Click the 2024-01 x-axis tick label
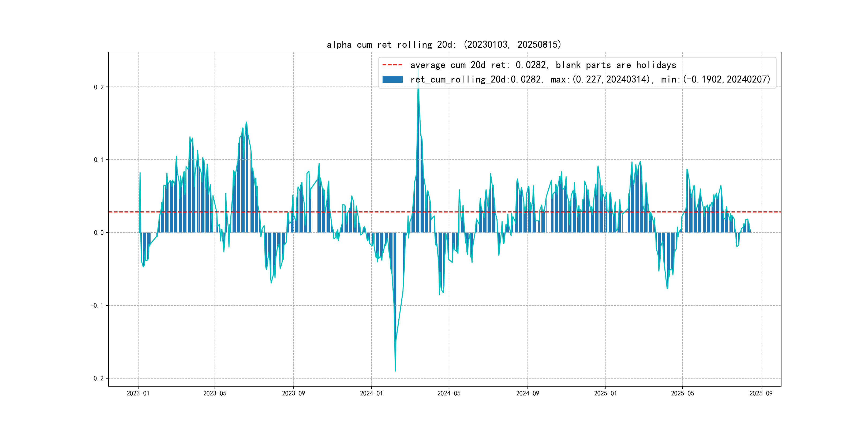This screenshot has height=434, width=868. (x=371, y=393)
